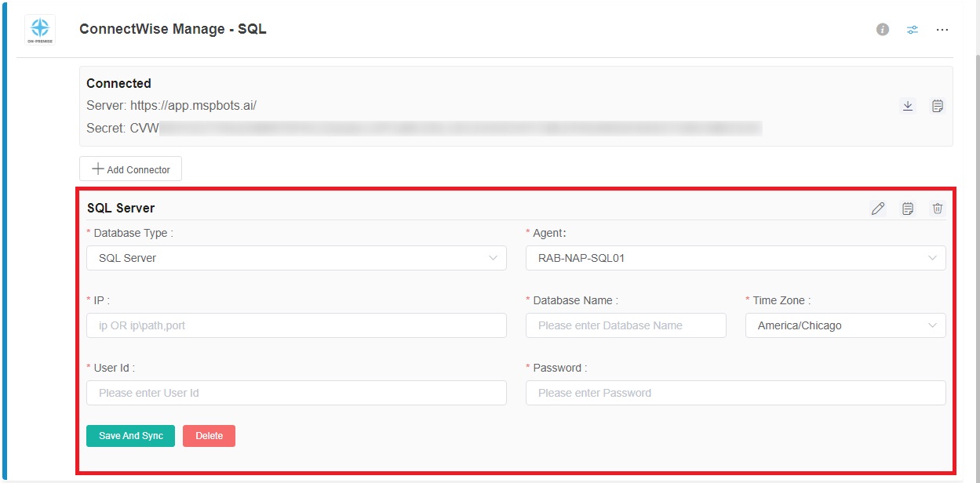This screenshot has width=980, height=483.
Task: Click the info icon beside the integration title
Action: pyautogui.click(x=883, y=30)
